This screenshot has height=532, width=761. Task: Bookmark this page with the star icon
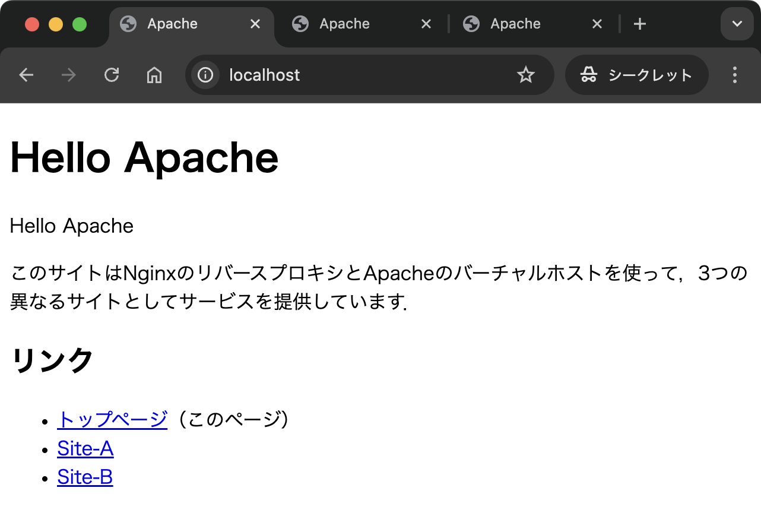pos(526,75)
